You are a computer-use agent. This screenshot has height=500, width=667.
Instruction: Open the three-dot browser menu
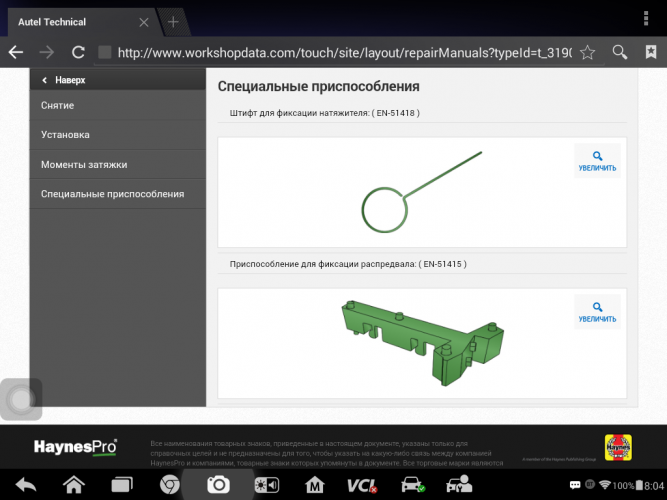coord(646,19)
